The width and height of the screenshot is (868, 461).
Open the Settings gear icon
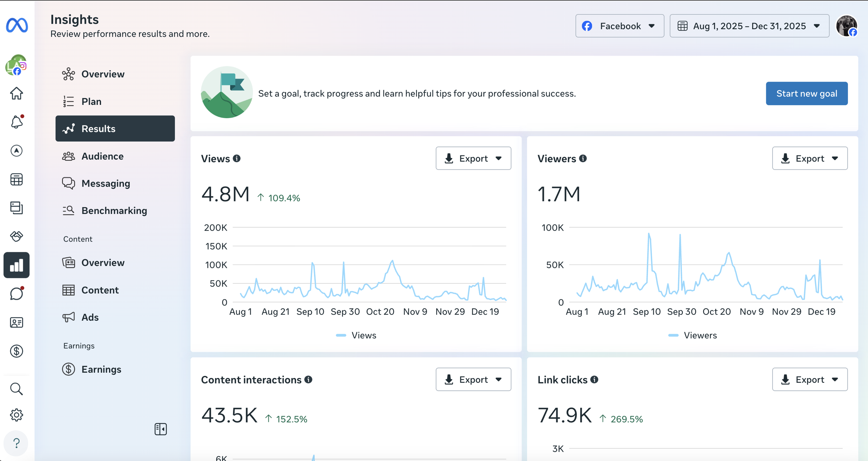pyautogui.click(x=16, y=415)
